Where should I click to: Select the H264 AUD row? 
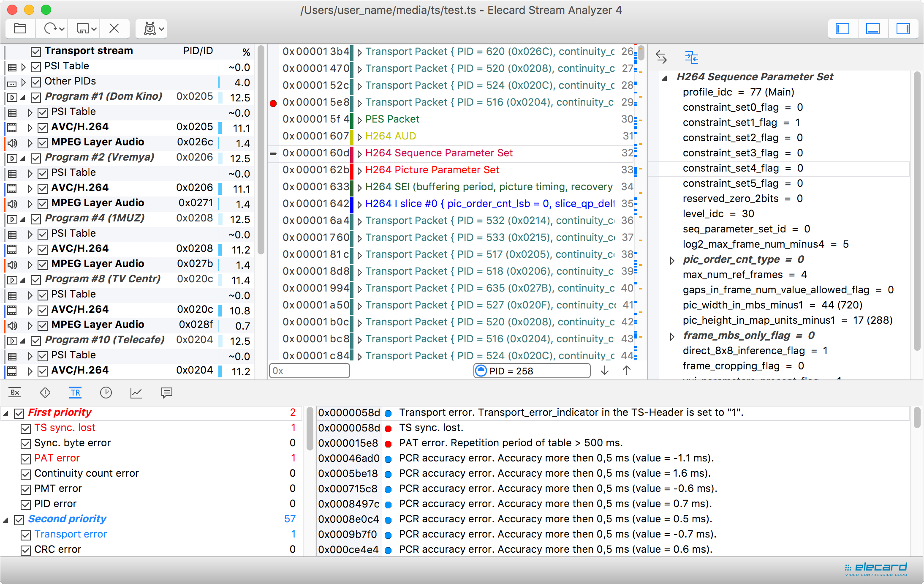451,136
